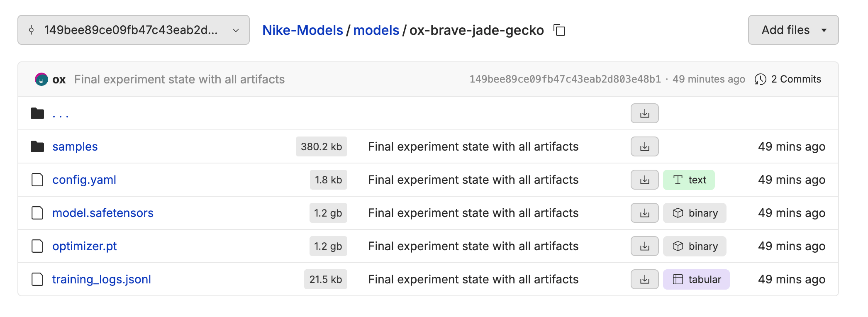Click the ox user avatar
Viewport: 868px width, 317px height.
[41, 79]
